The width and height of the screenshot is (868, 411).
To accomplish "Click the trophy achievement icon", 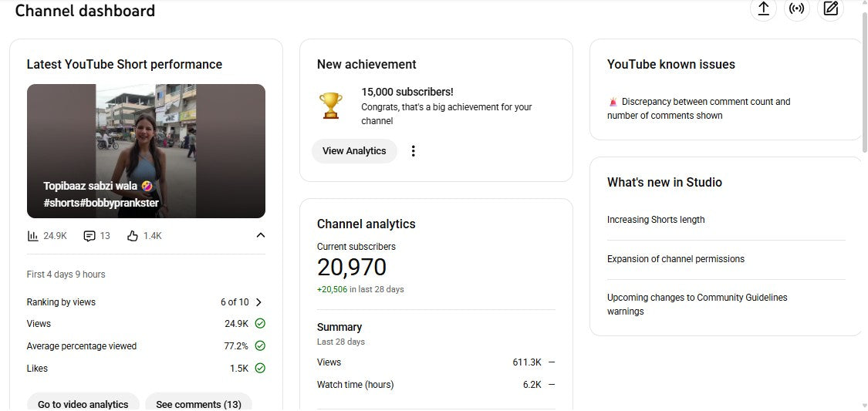I will point(331,106).
